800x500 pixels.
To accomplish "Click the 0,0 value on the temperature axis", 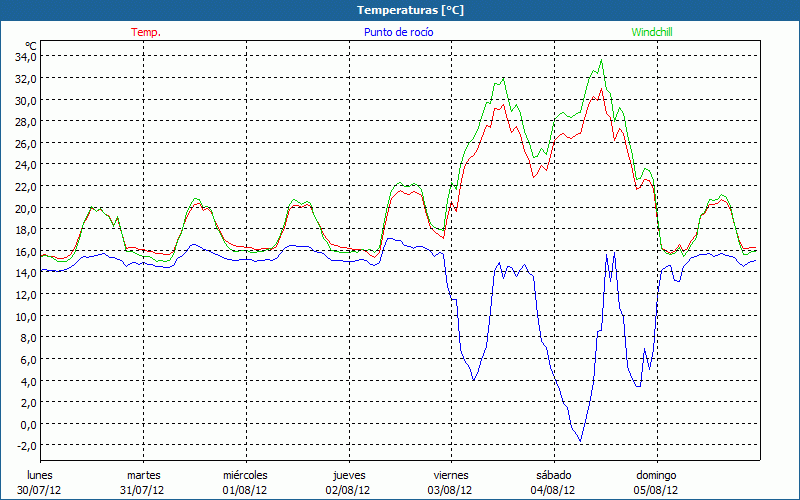I will (x=27, y=424).
